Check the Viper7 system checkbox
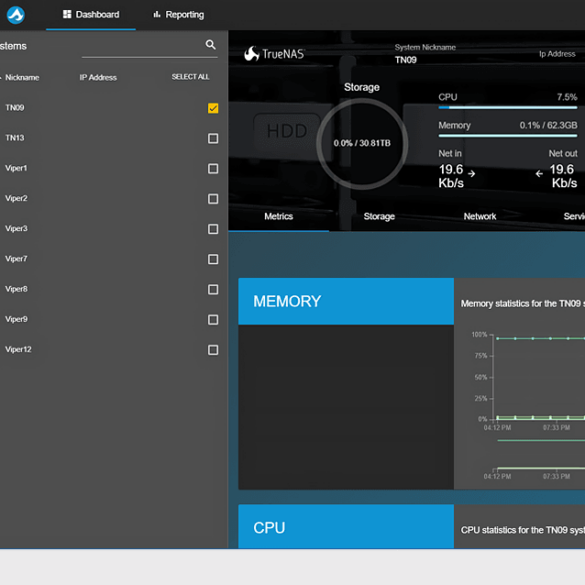This screenshot has width=585, height=585. point(213,259)
